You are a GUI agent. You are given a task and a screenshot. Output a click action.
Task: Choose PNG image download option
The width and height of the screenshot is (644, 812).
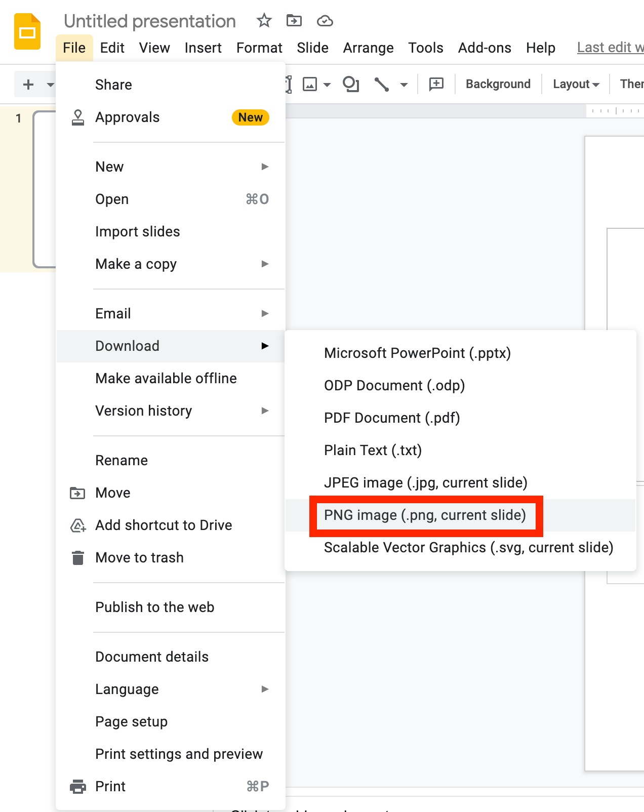coord(425,515)
